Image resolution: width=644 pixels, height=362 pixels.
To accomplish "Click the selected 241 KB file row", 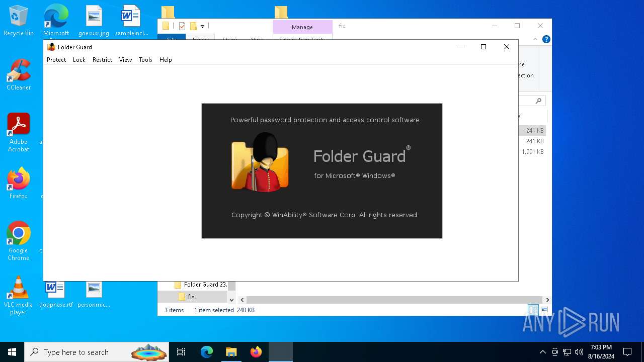I will click(x=532, y=130).
